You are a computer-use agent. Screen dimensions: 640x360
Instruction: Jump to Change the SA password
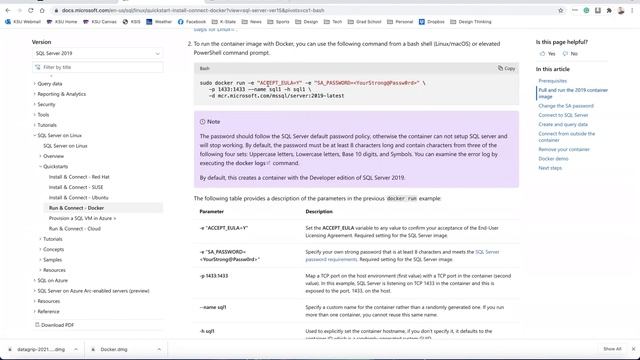point(566,106)
